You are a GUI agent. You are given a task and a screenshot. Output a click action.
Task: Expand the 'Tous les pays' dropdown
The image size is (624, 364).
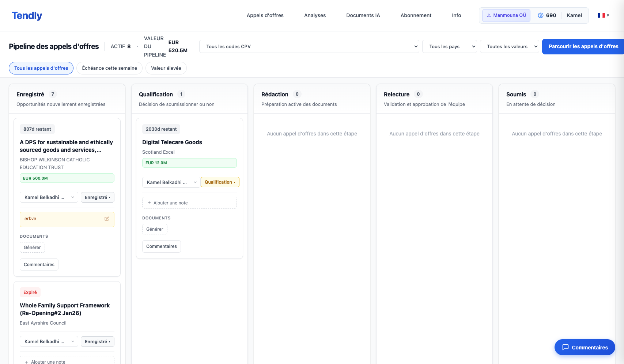[x=449, y=46]
